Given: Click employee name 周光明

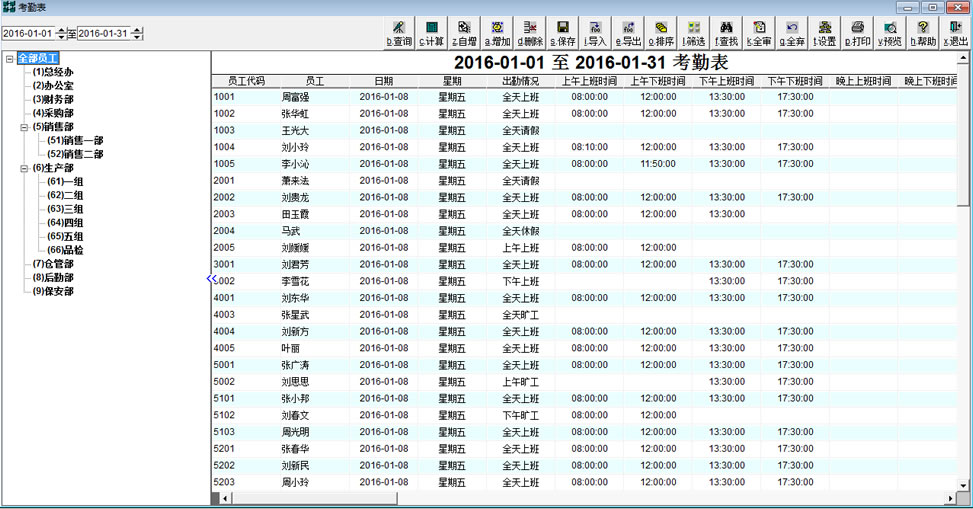Looking at the screenshot, I should tap(295, 433).
